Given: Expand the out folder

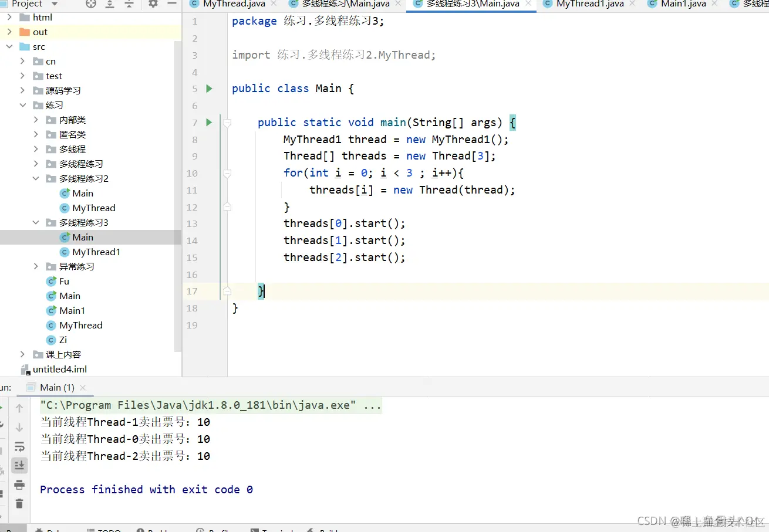Looking at the screenshot, I should pos(9,32).
